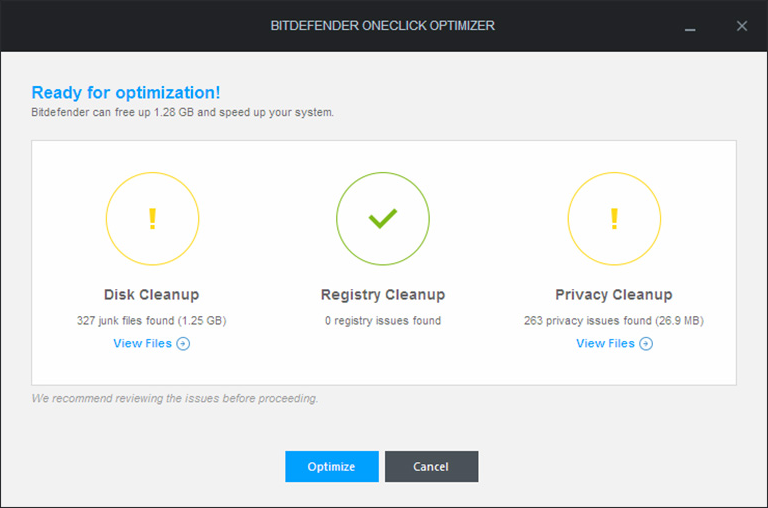Click '263 privacy issues found (26.9 MB)' text
The image size is (768, 508).
click(x=614, y=320)
